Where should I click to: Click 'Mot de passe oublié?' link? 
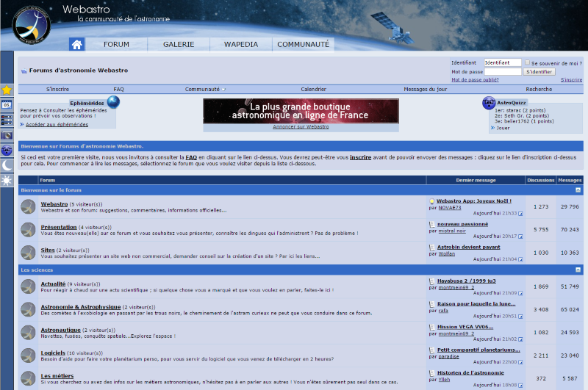(x=475, y=80)
